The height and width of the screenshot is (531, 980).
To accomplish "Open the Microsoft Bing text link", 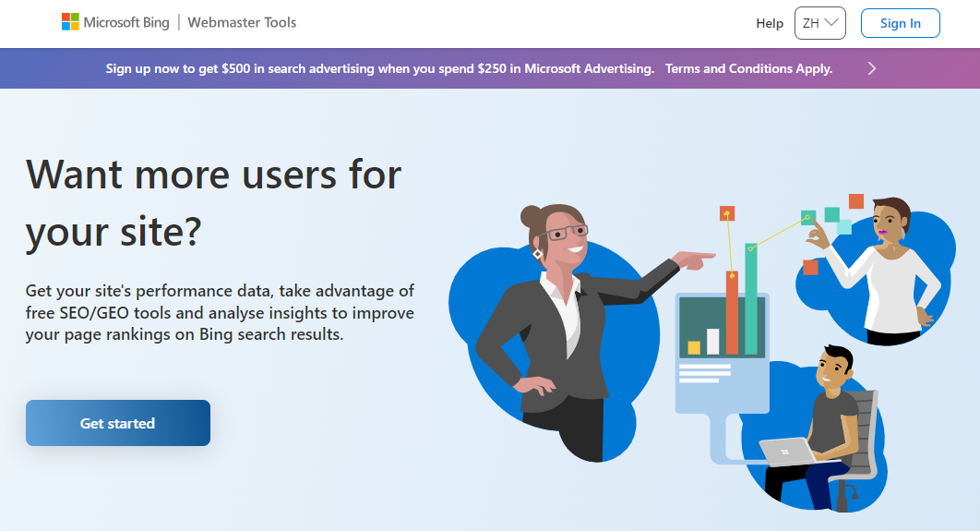I will point(126,22).
